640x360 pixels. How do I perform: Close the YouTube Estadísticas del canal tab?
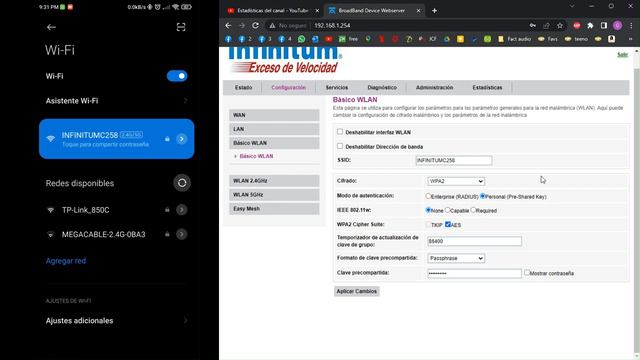click(317, 11)
